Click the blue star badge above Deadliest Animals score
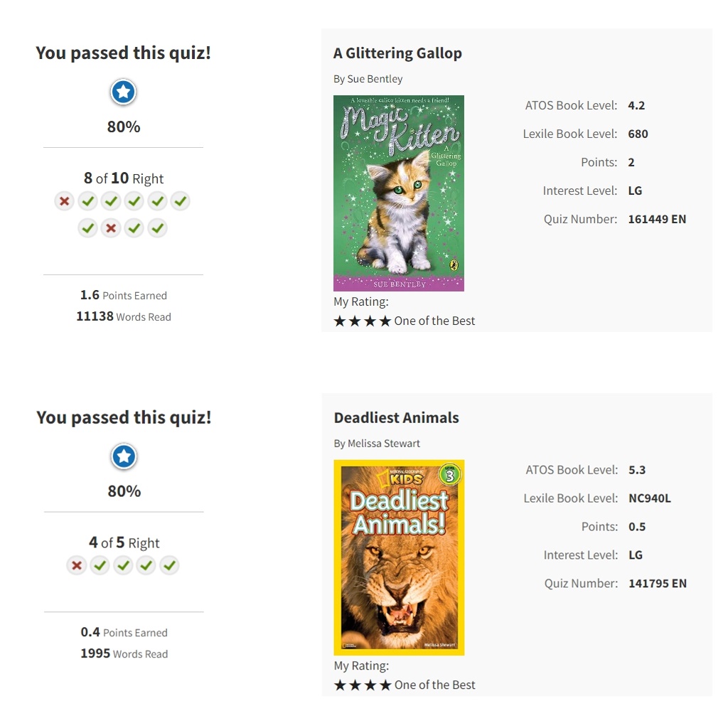 [x=124, y=456]
